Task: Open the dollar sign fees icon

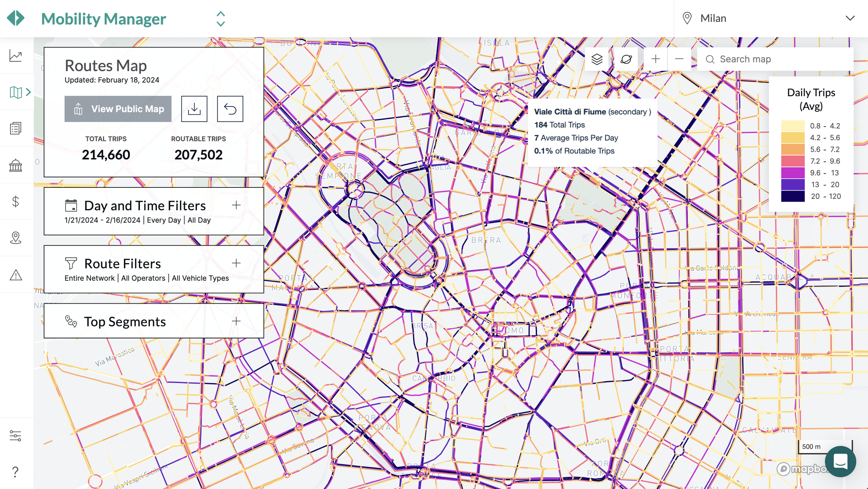Action: pos(16,202)
